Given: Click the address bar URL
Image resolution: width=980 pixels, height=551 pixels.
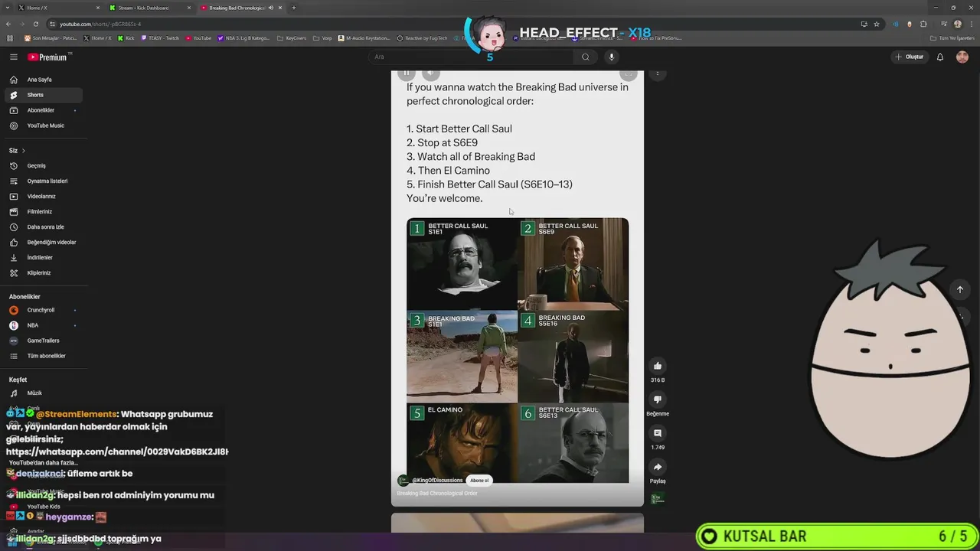Looking at the screenshot, I should coord(100,24).
